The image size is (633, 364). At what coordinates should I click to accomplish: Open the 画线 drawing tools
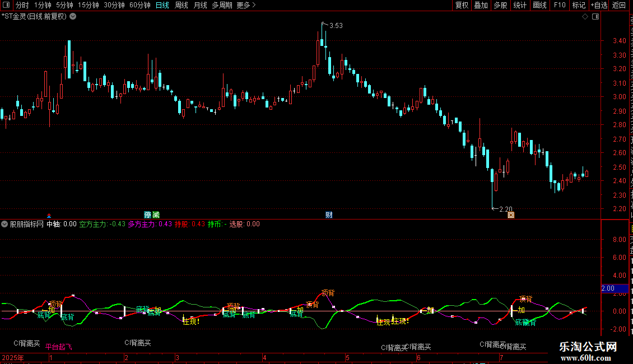point(539,5)
